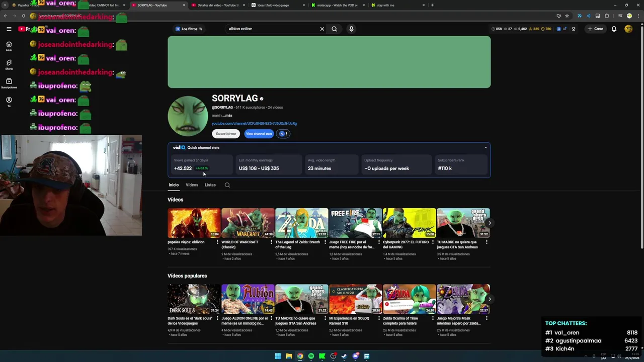
Task: Click the SORRYLAG channel avatar
Action: click(188, 116)
